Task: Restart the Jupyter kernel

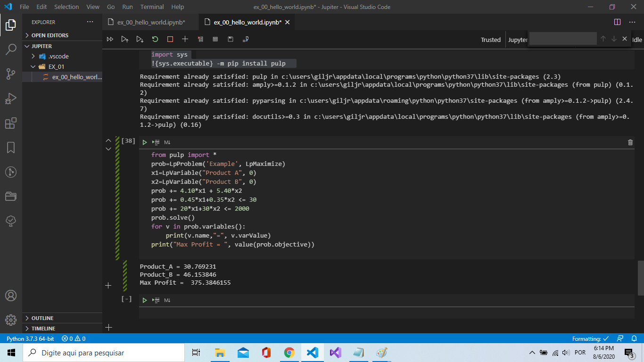Action: tap(155, 39)
